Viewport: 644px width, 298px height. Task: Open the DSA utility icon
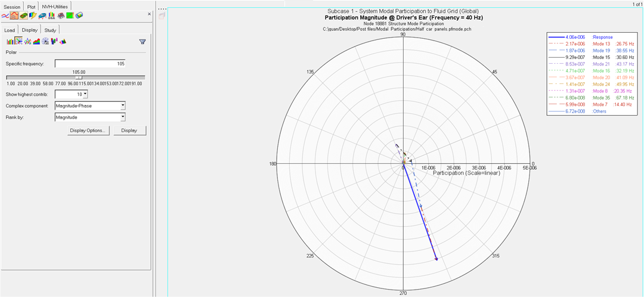[x=52, y=15]
